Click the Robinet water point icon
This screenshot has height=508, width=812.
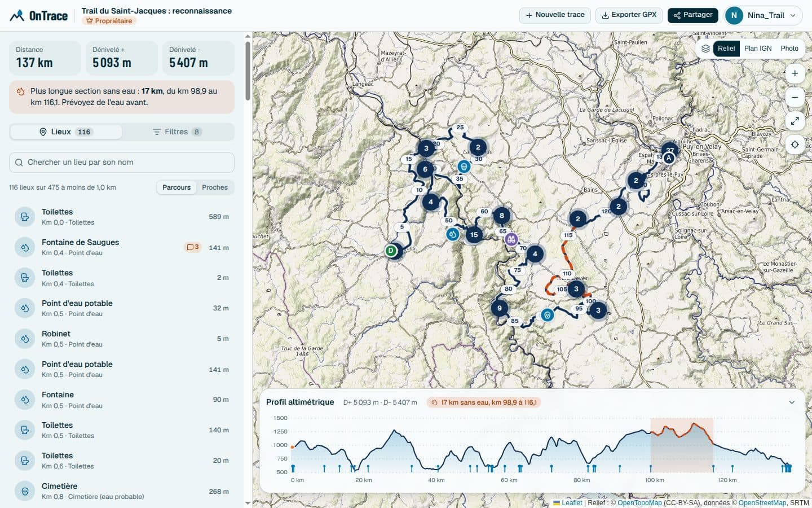pos(25,339)
